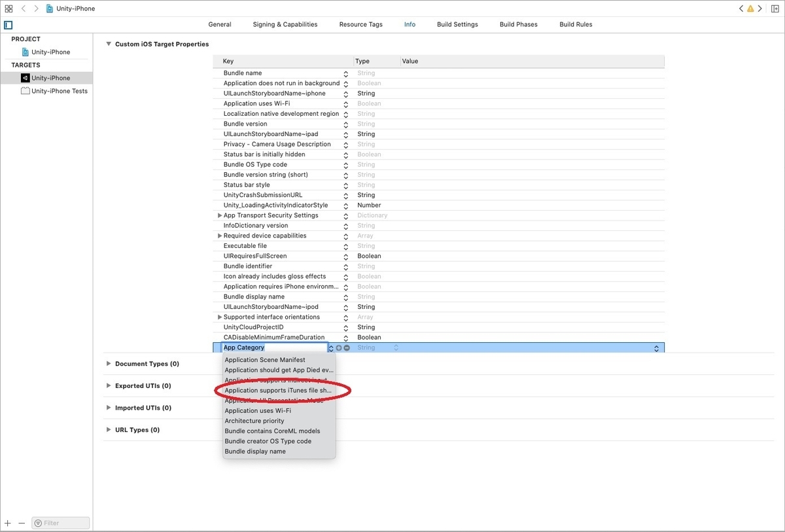
Task: Select the Info tab
Action: 410,24
